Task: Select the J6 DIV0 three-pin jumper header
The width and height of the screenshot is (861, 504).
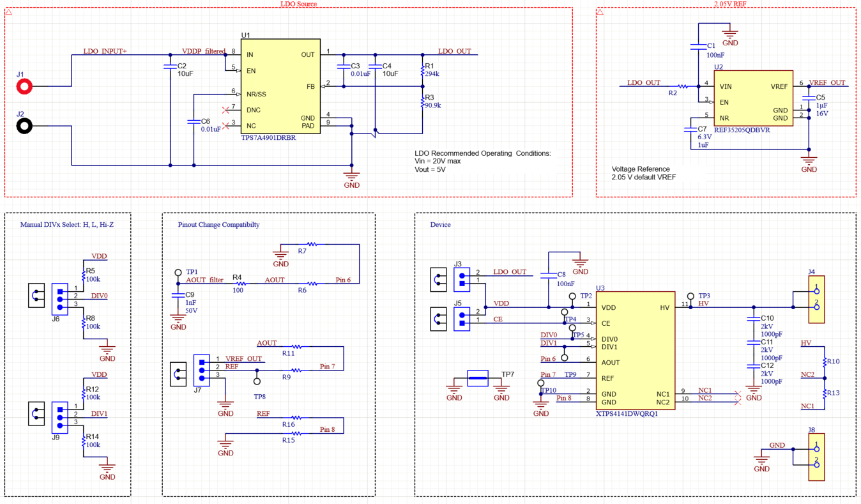Action: 61,296
